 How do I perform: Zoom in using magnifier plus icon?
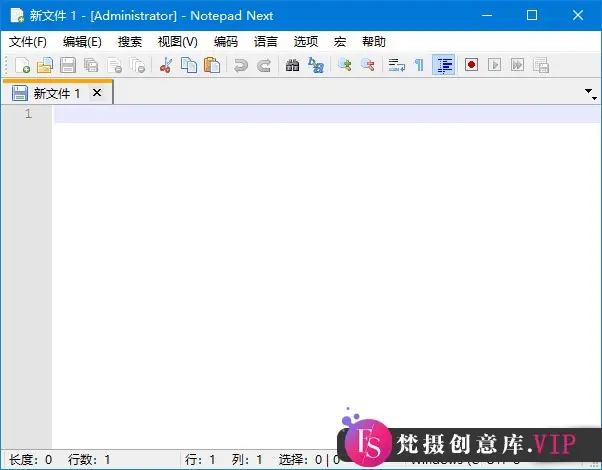[x=344, y=65]
